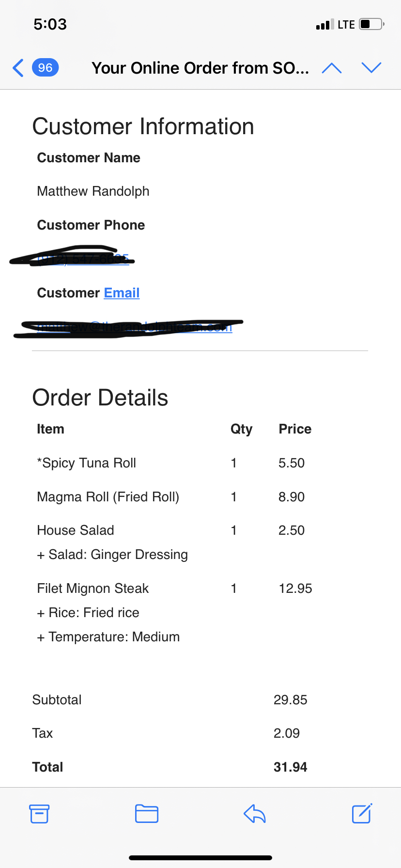Tap the redacted customer phone number link
The width and height of the screenshot is (401, 868).
(82, 260)
